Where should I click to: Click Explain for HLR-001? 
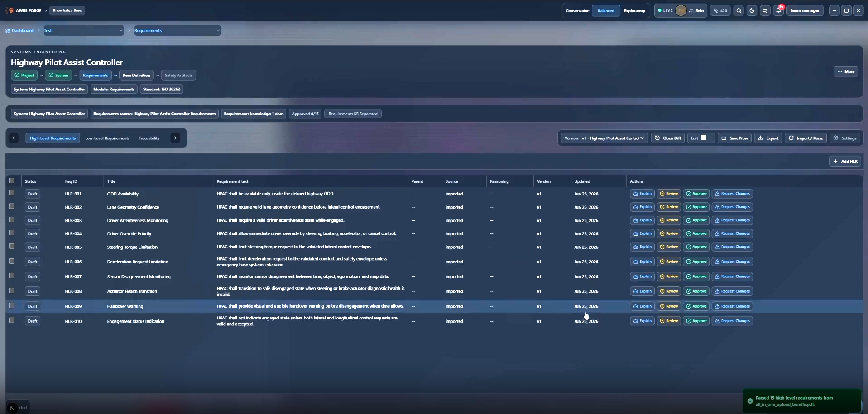coord(642,194)
